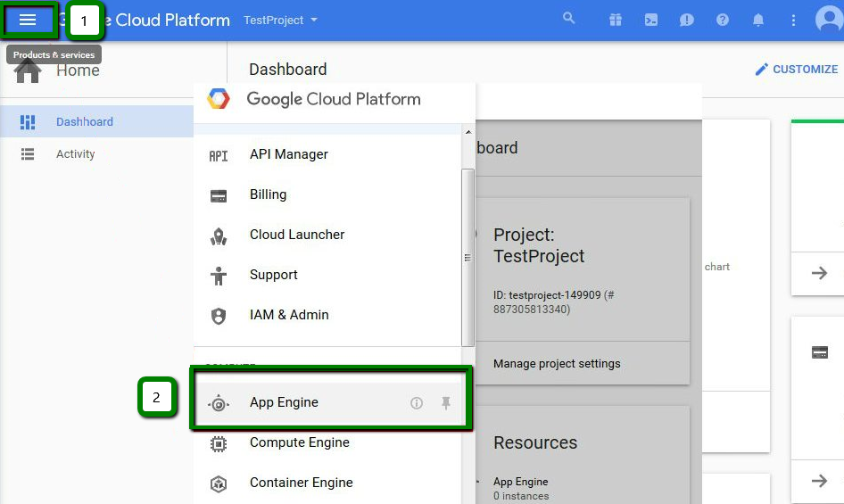Screen dimensions: 844x504
Task: Click the menu scrollbar up arrow
Action: pyautogui.click(x=468, y=132)
